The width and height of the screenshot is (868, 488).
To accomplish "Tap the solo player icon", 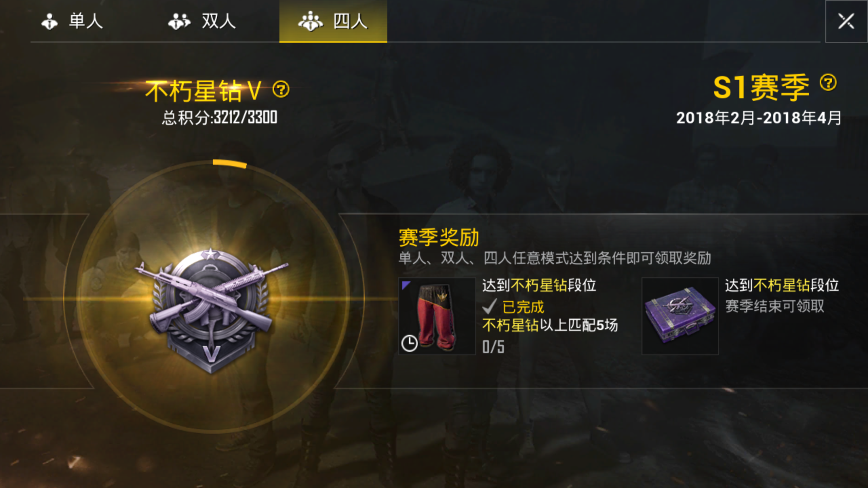I will pyautogui.click(x=50, y=21).
